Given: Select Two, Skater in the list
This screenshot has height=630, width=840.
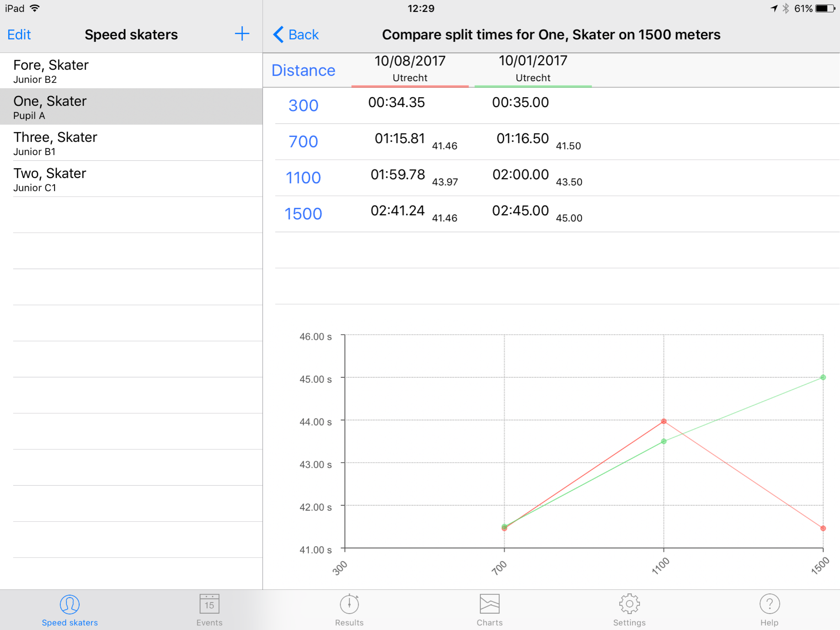Looking at the screenshot, I should (x=131, y=179).
